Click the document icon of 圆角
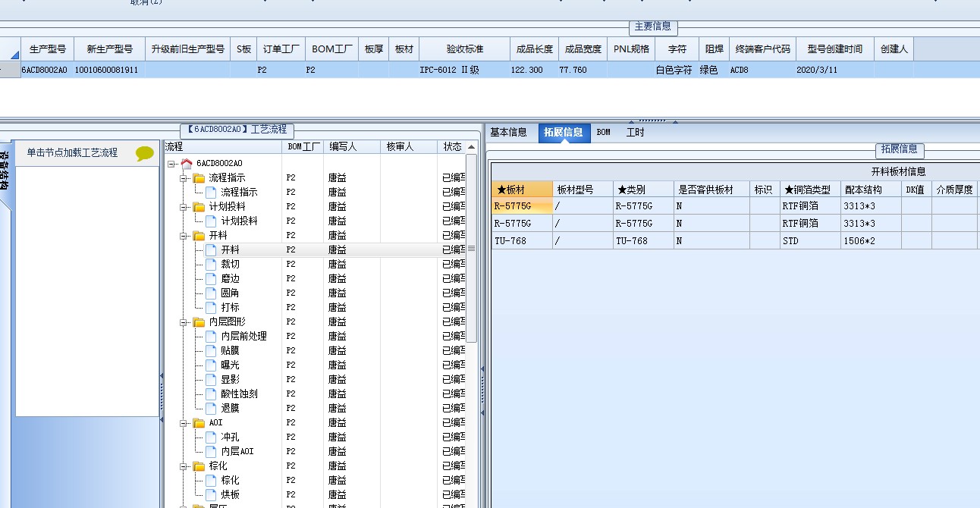This screenshot has width=980, height=508. (x=211, y=293)
